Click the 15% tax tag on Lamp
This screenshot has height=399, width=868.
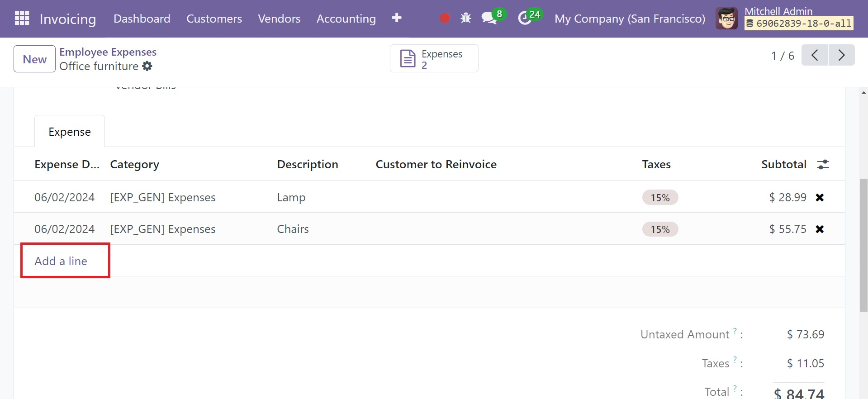tap(660, 198)
